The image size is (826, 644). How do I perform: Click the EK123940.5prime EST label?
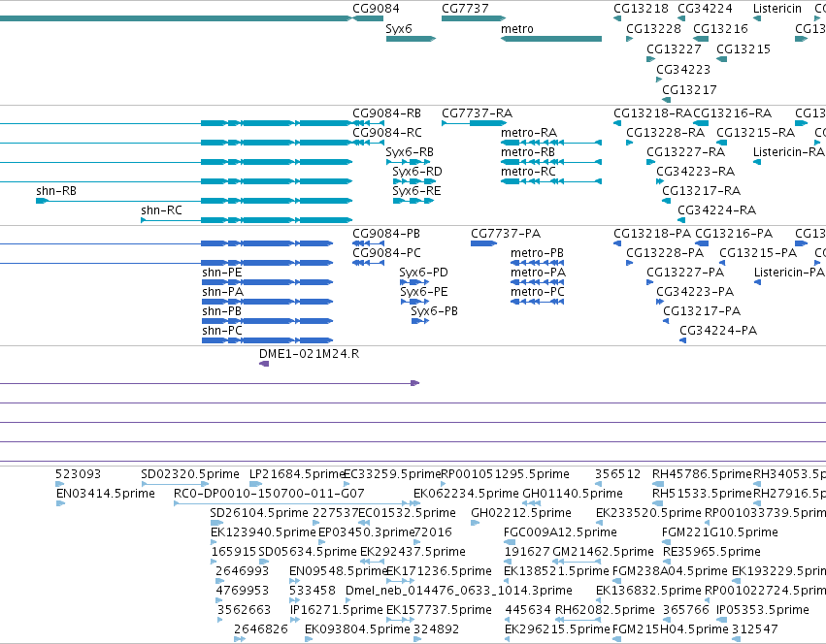coord(263,532)
